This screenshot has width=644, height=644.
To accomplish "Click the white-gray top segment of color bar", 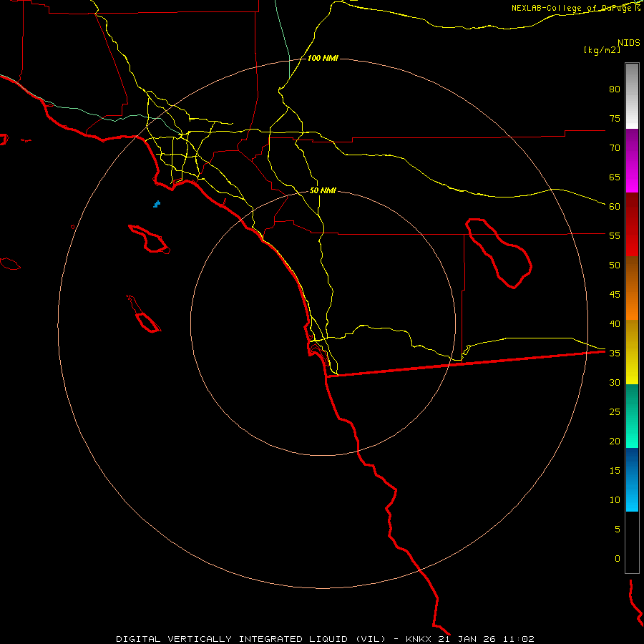I will tap(632, 97).
